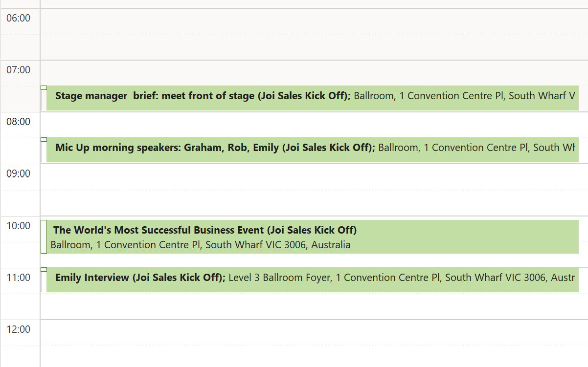This screenshot has height=367, width=588.
Task: Click the 08:00 time label
Action: [19, 122]
